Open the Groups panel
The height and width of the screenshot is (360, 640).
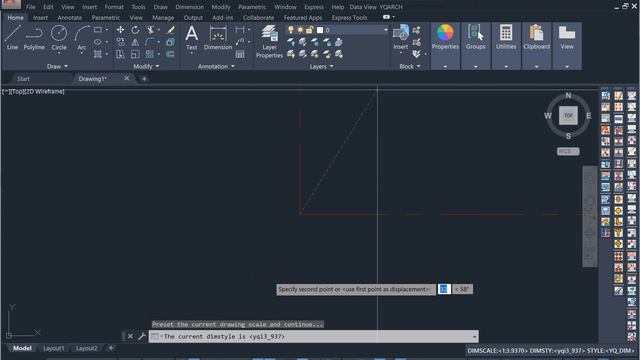476,37
